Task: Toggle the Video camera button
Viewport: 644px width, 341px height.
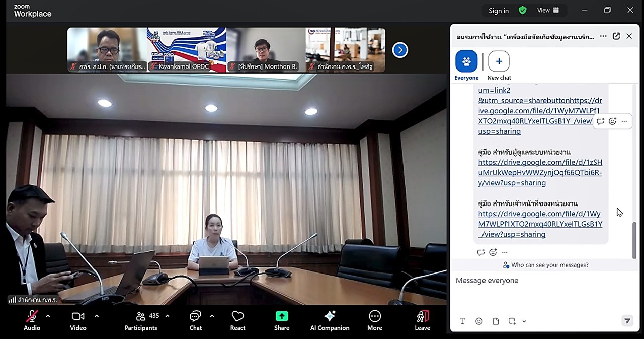Action: click(x=78, y=320)
